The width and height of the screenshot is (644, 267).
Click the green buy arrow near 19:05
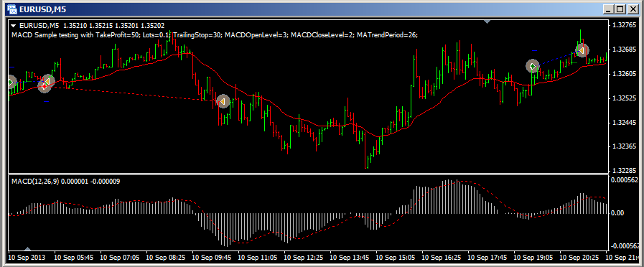click(533, 66)
